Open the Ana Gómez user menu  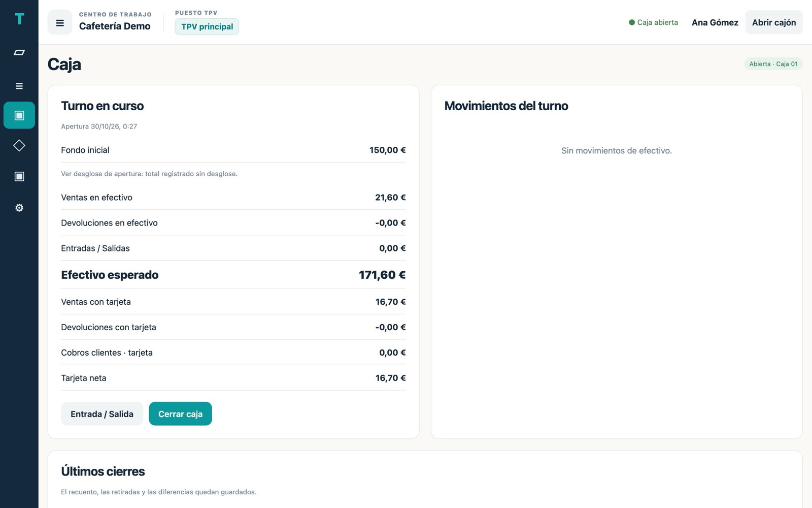click(715, 22)
